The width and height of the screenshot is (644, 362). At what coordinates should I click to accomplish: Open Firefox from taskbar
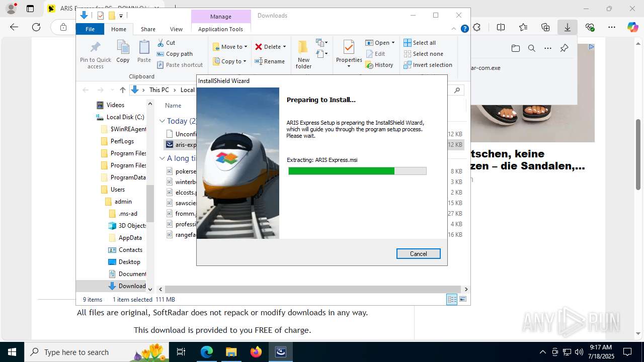point(256,352)
